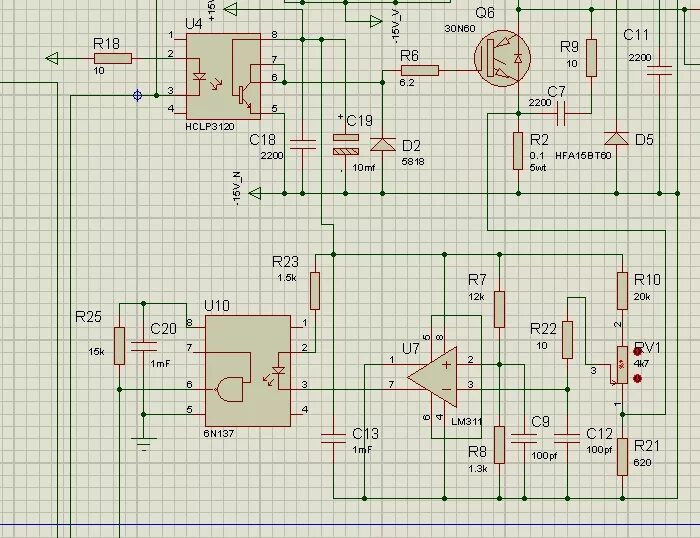Viewport: 700px width, 538px height.
Task: Select resistor R2 symbol
Action: pyautogui.click(x=518, y=151)
